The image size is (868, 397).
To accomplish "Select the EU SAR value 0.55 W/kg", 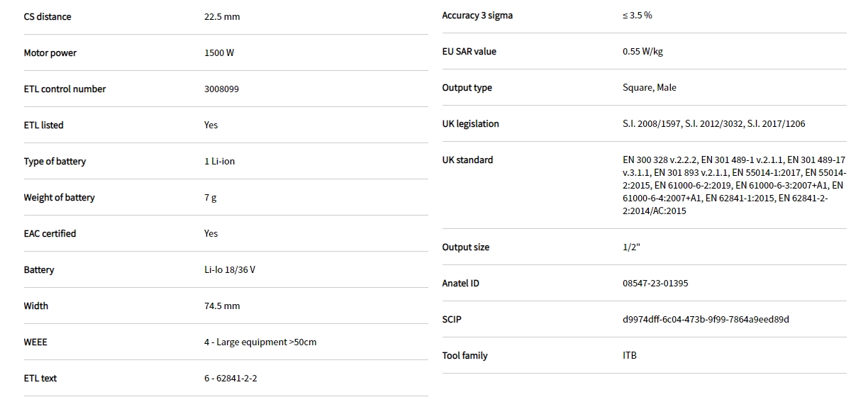I will (642, 52).
